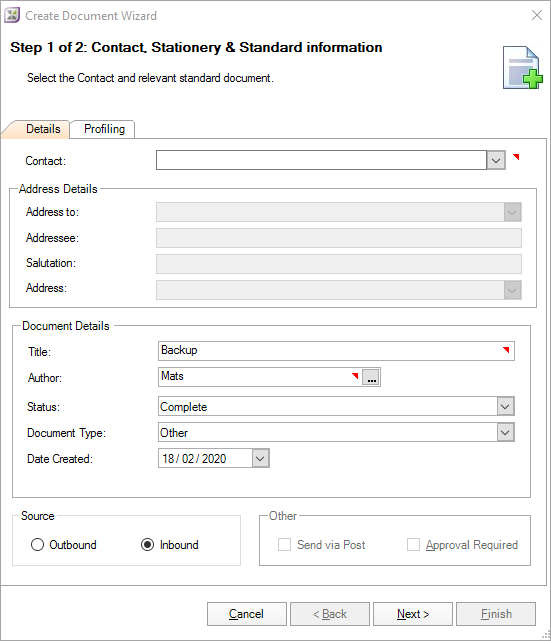Click into the Title field containing Backup
Viewport: 551px width, 641px height.
(336, 351)
